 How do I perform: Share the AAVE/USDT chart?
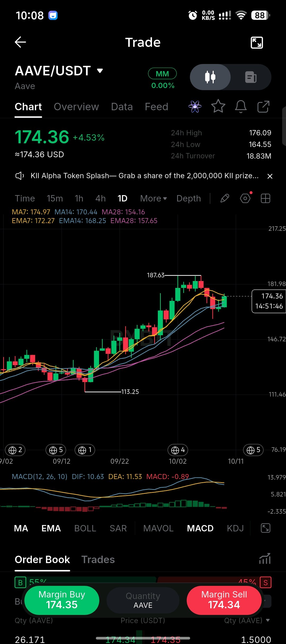(x=263, y=107)
